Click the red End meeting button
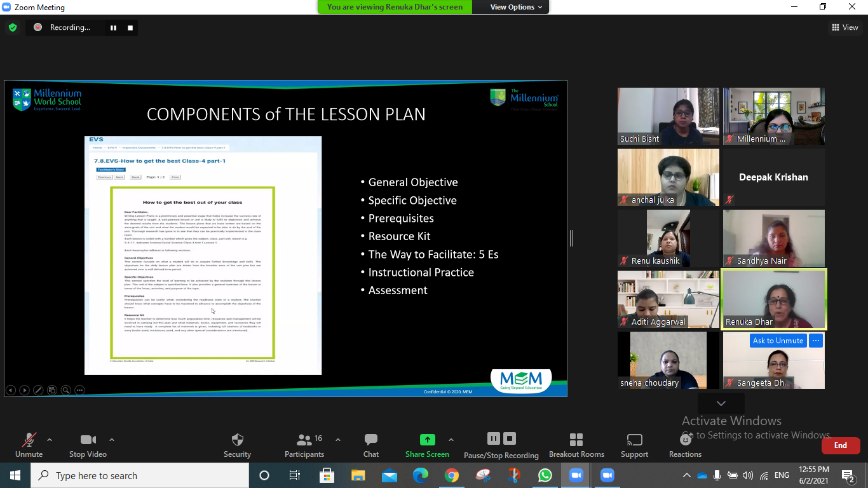This screenshot has height=488, width=868. [841, 445]
